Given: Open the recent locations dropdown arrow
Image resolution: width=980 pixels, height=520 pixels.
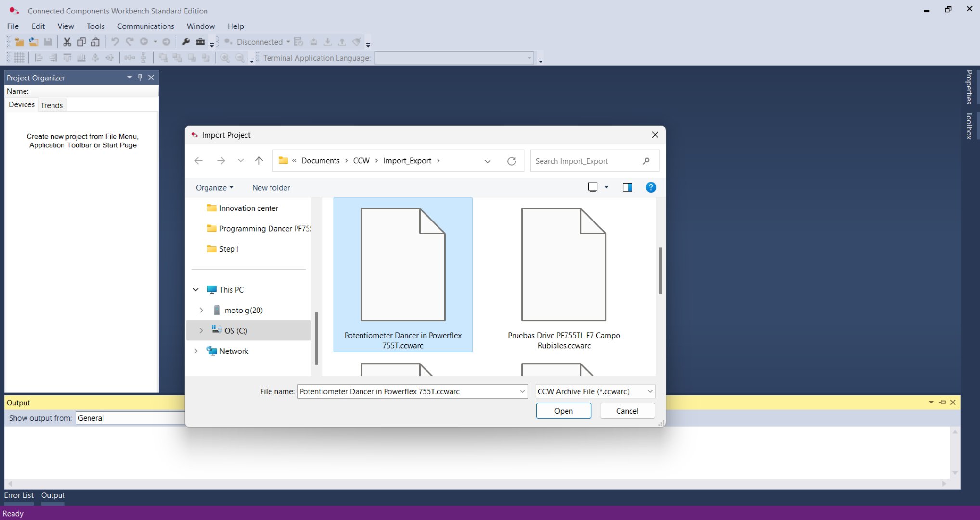Looking at the screenshot, I should [241, 161].
